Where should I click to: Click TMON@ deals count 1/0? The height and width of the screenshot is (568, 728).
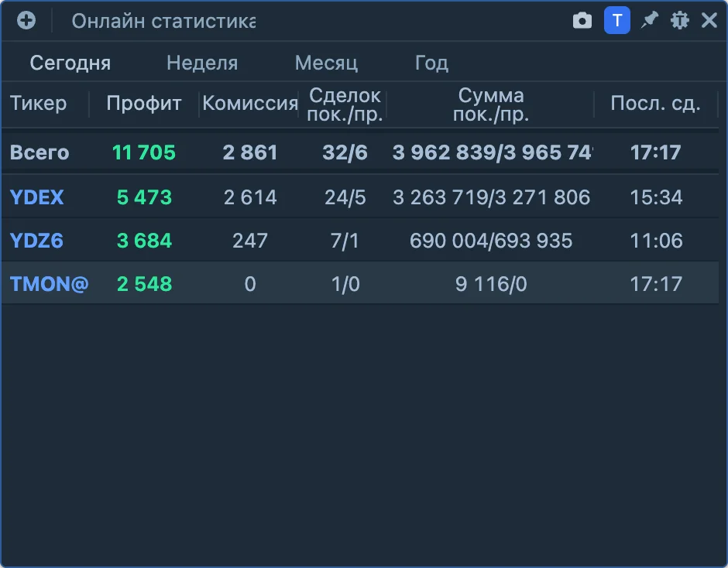point(345,284)
